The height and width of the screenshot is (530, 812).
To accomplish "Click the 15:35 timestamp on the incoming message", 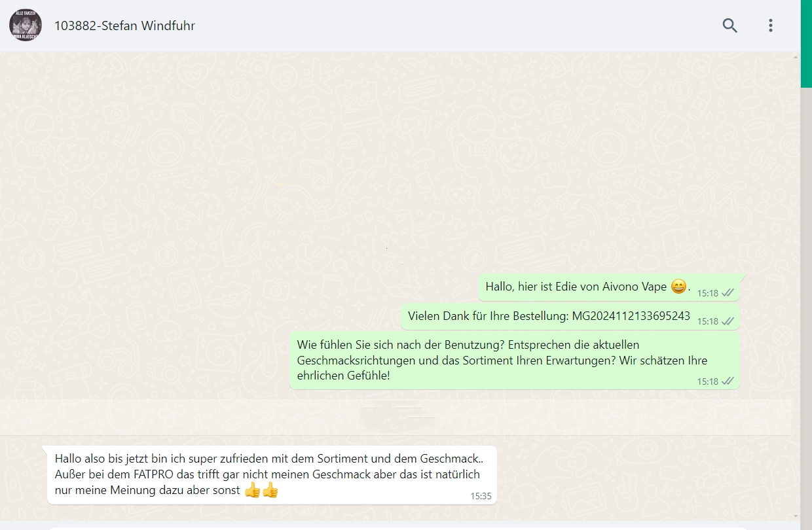I will [481, 496].
